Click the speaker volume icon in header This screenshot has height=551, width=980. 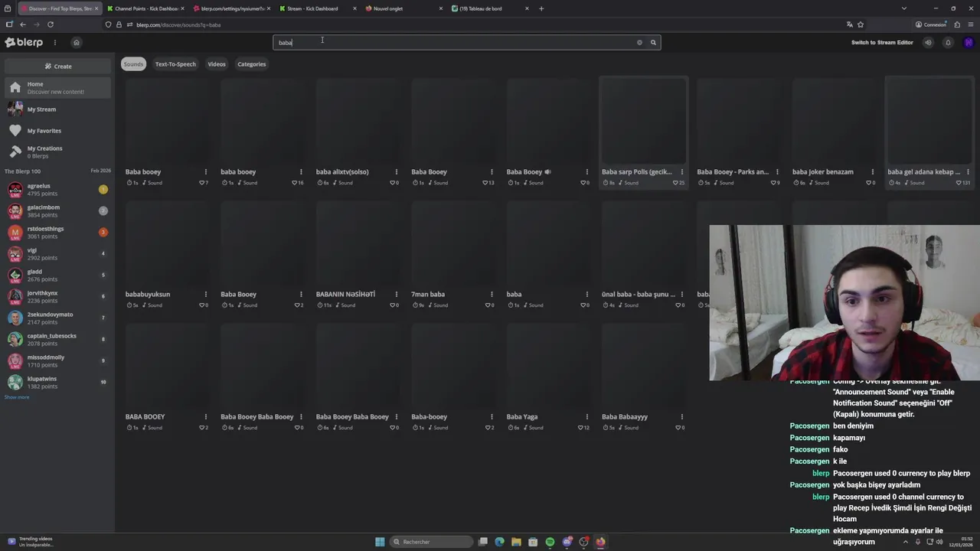pos(928,42)
